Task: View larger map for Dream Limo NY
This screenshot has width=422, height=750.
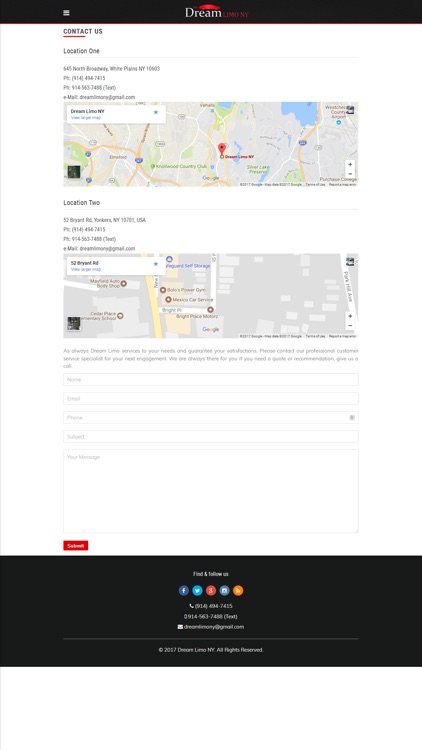Action: [x=86, y=118]
